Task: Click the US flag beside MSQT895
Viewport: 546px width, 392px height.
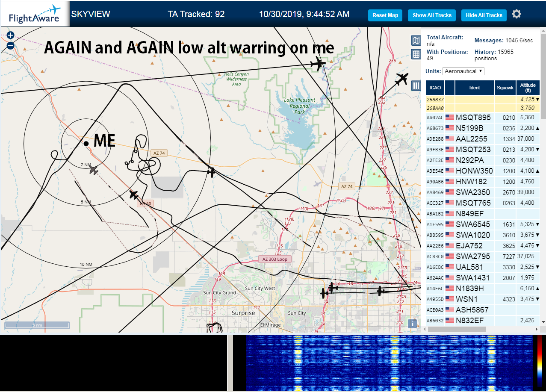Action: (450, 117)
